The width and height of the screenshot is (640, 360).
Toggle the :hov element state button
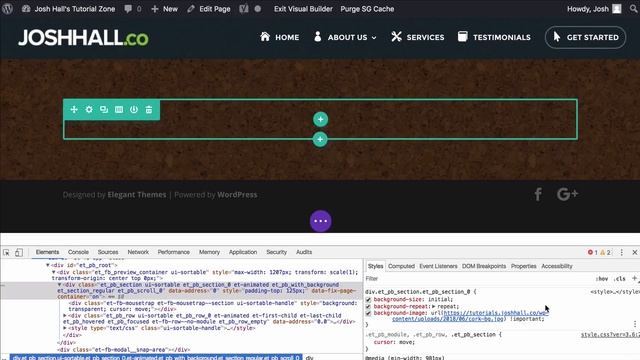coord(602,279)
